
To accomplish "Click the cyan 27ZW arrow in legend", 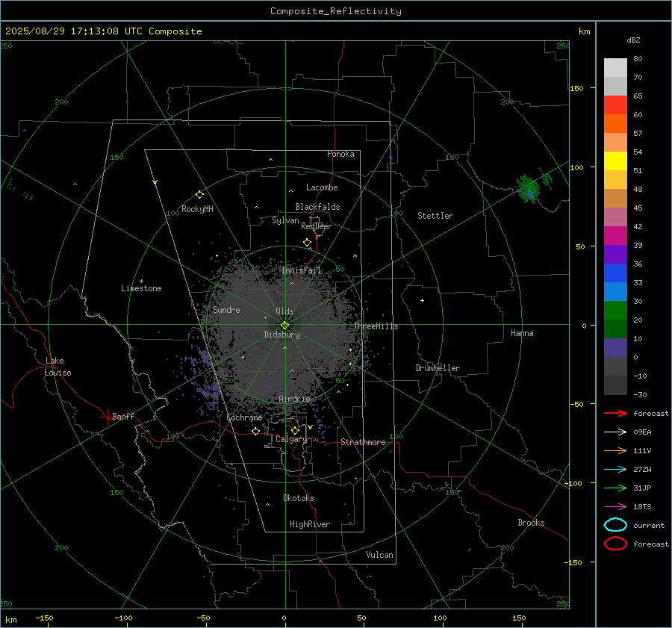I will click(x=615, y=470).
